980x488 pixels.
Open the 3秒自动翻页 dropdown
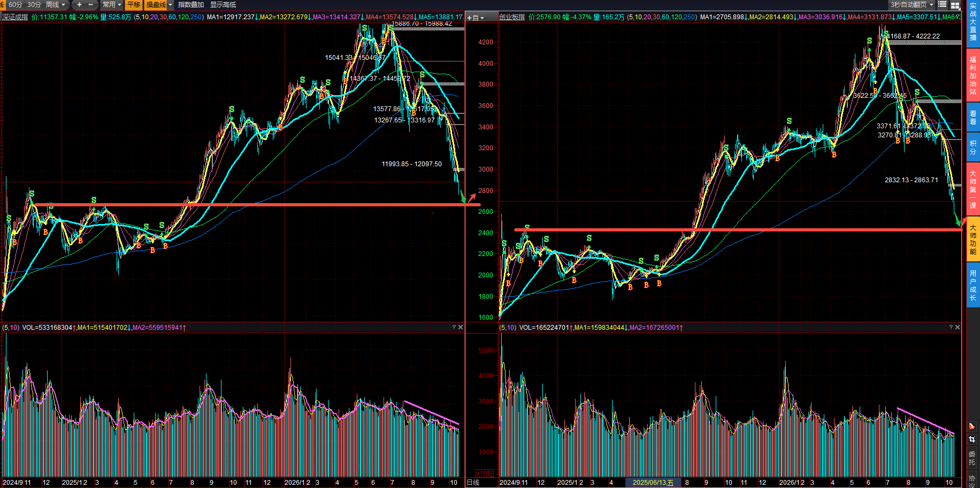click(x=912, y=5)
